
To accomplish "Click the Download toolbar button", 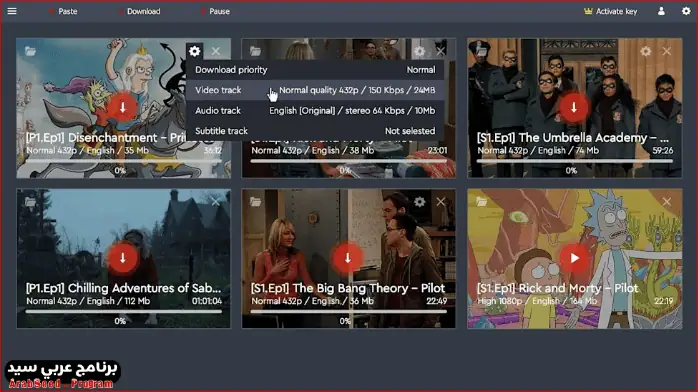I will (x=139, y=11).
